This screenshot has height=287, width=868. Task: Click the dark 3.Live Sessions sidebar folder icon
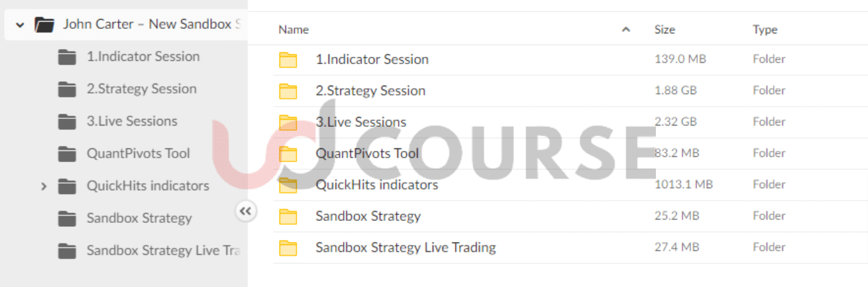pyautogui.click(x=67, y=122)
